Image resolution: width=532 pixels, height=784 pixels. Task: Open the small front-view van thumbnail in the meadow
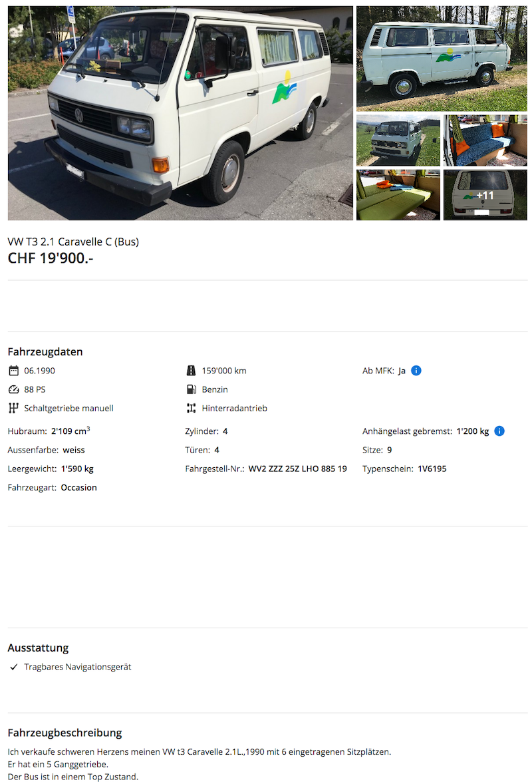coord(398,140)
